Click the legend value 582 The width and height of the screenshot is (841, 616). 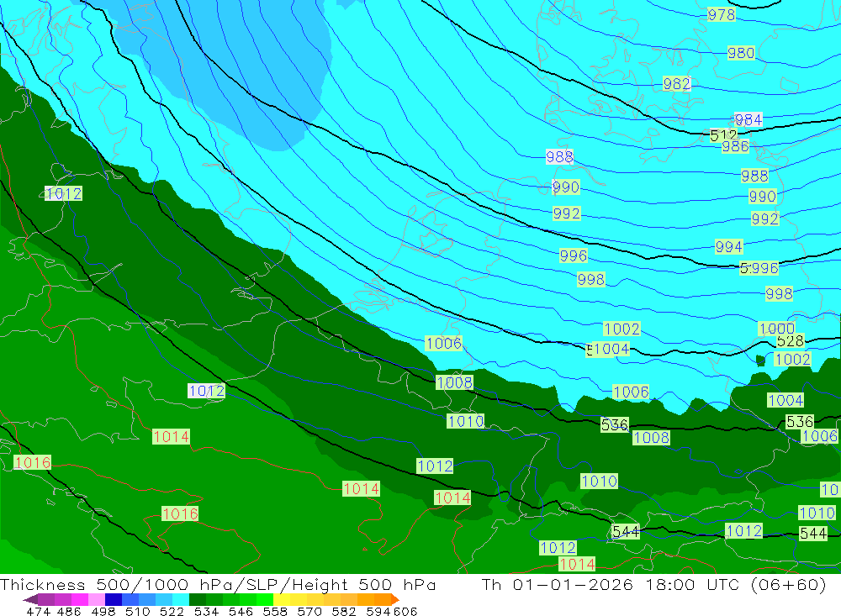coord(343,611)
